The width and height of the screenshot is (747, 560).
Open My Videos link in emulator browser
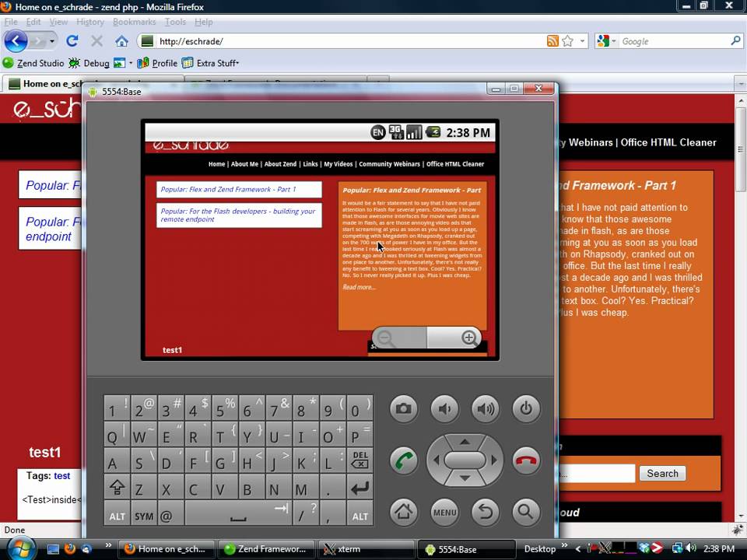click(x=338, y=164)
